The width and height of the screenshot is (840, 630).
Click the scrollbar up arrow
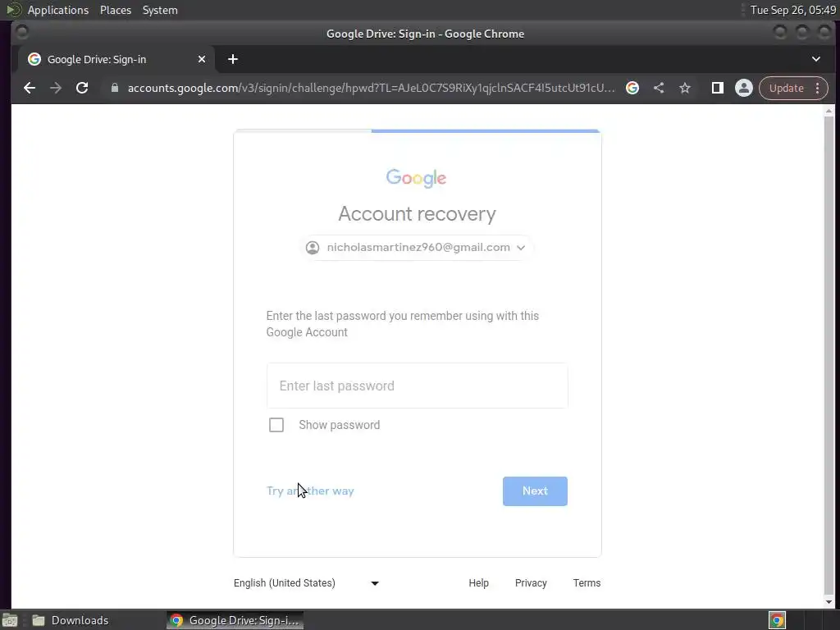(829, 111)
